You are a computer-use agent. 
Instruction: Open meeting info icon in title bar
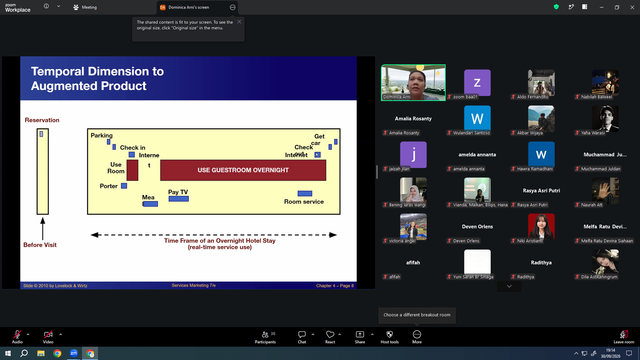click(46, 7)
